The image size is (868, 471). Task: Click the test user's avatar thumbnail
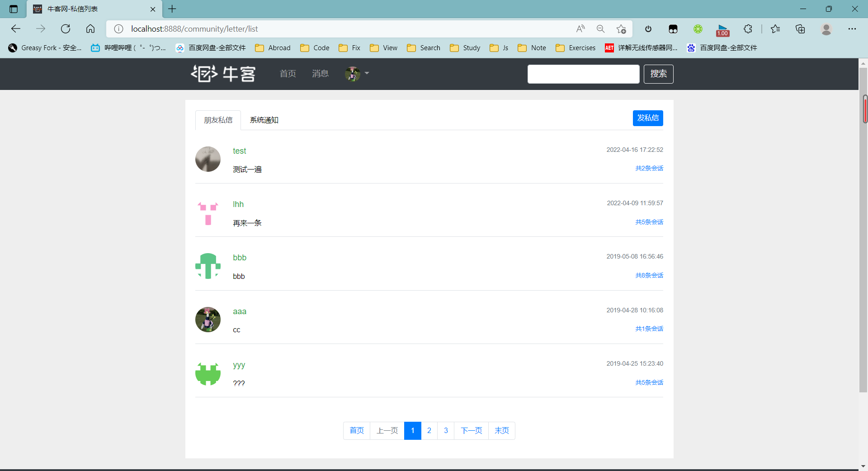pos(208,159)
